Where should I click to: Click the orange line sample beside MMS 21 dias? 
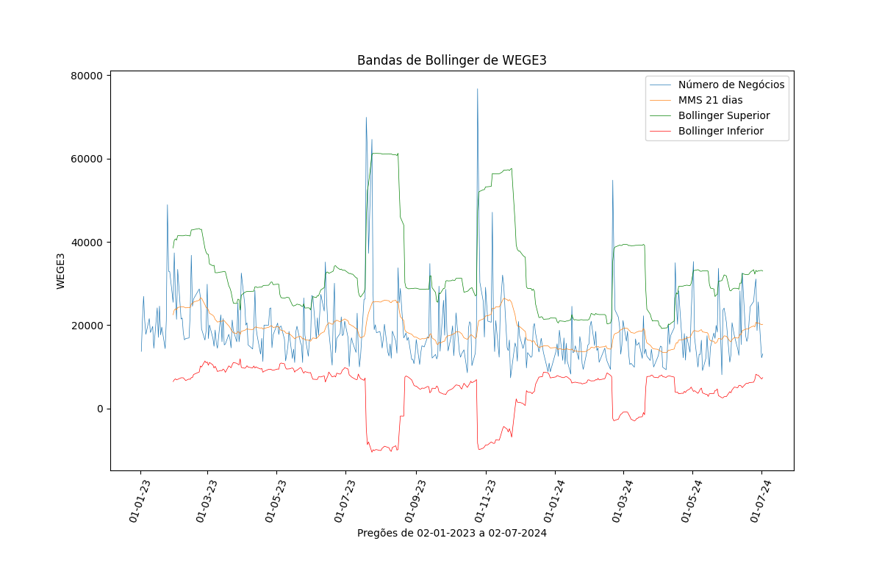tap(660, 100)
